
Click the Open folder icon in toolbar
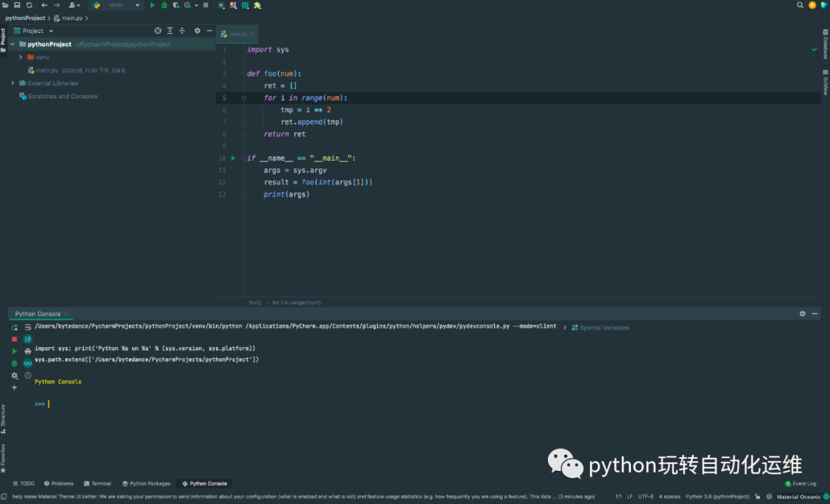click(5, 5)
